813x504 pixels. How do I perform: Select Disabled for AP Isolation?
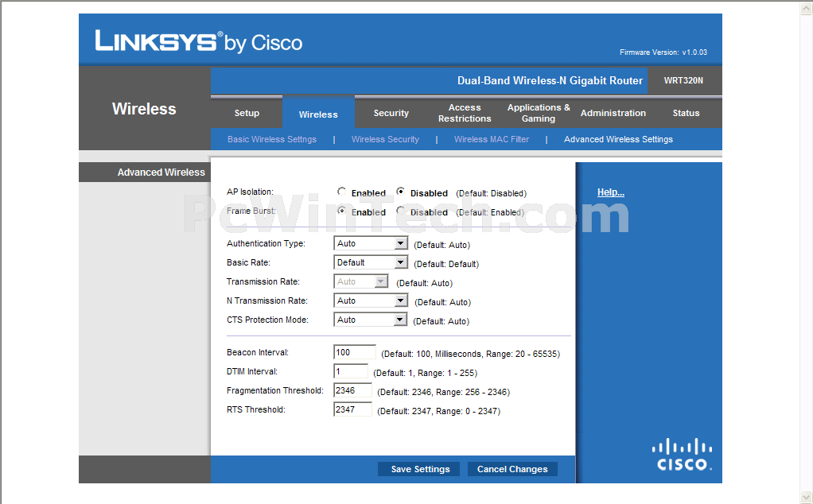[401, 192]
